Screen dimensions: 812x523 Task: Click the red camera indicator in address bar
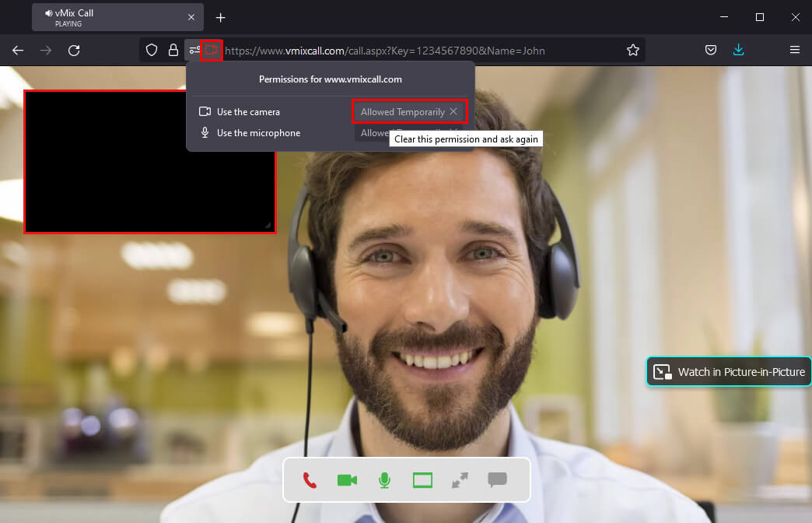pyautogui.click(x=211, y=50)
